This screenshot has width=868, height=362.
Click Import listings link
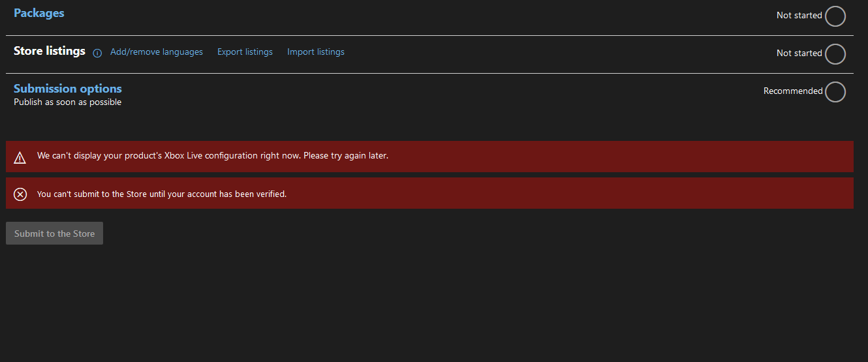pyautogui.click(x=316, y=52)
